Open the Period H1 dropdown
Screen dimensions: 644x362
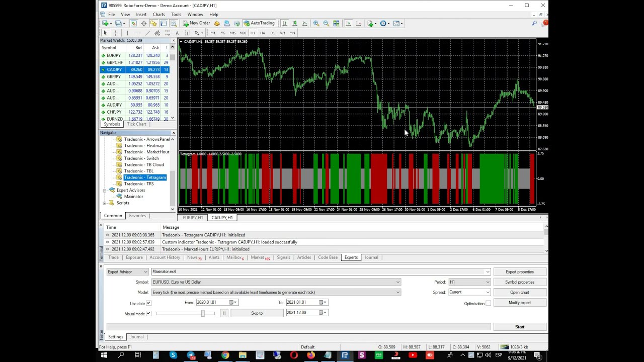click(469, 282)
